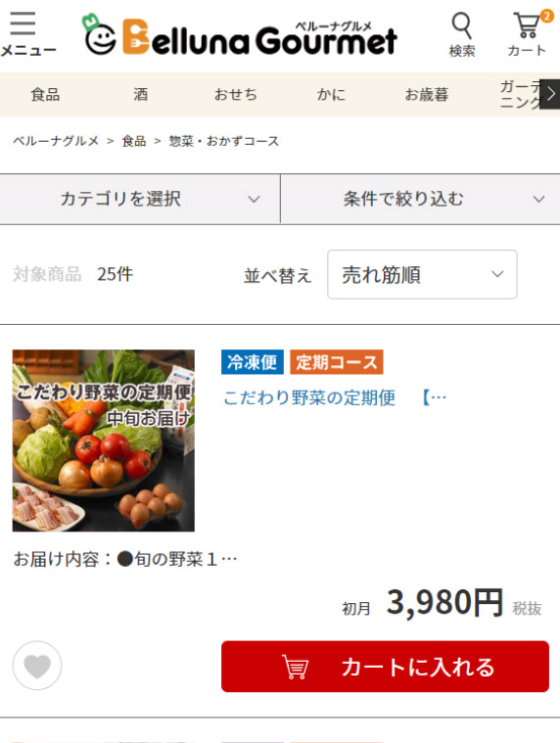The image size is (560, 743).
Task: Open the vegetable basket product thumbnail
Action: click(103, 441)
